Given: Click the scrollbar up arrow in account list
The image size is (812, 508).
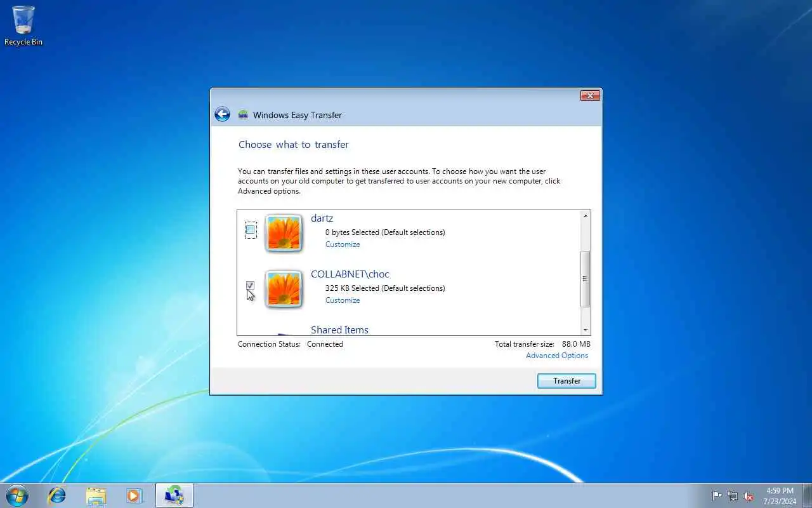Looking at the screenshot, I should (585, 217).
